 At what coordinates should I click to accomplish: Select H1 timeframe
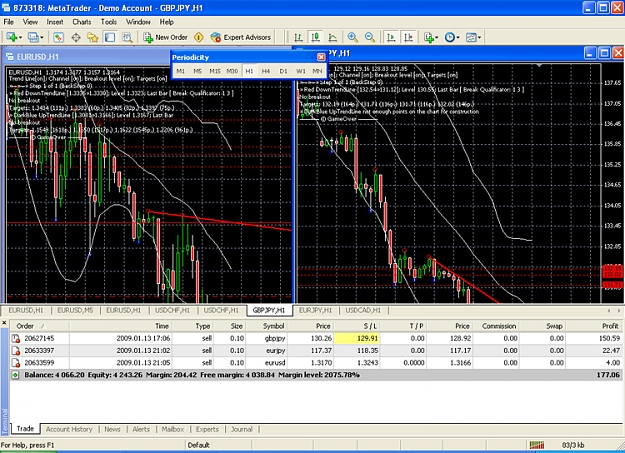tap(249, 71)
